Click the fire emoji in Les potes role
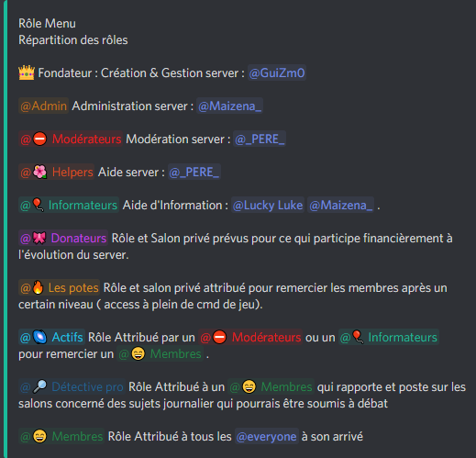The image size is (476, 458). pyautogui.click(x=39, y=287)
